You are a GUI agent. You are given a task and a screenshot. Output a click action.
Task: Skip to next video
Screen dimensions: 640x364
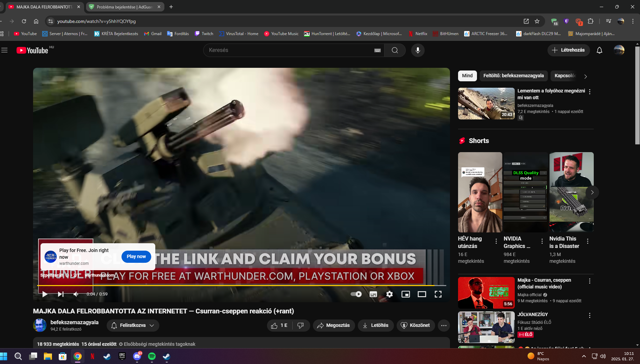coord(60,294)
